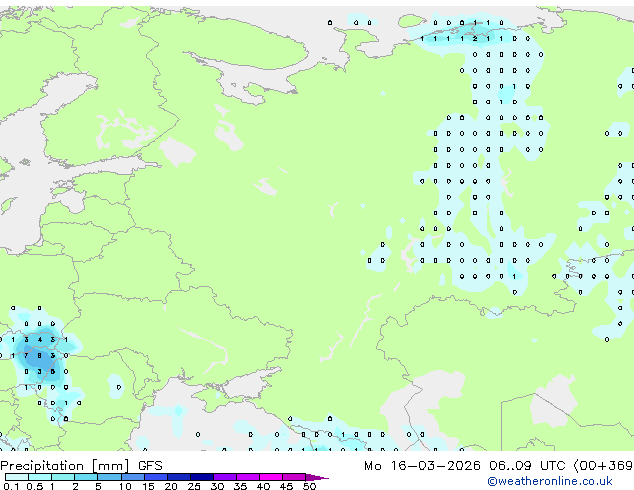Image resolution: width=634 pixels, height=490 pixels.
Task: Click the legend value '25'
Action: (194, 486)
